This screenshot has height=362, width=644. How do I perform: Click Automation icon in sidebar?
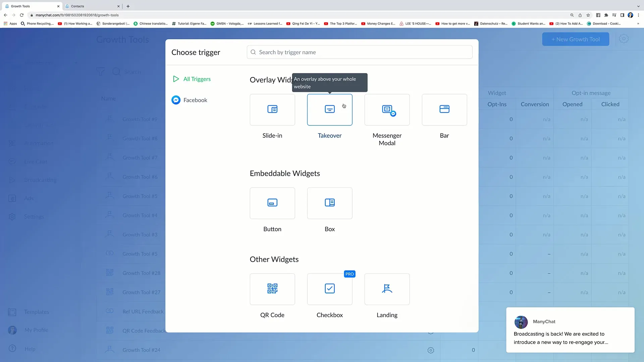click(x=12, y=143)
